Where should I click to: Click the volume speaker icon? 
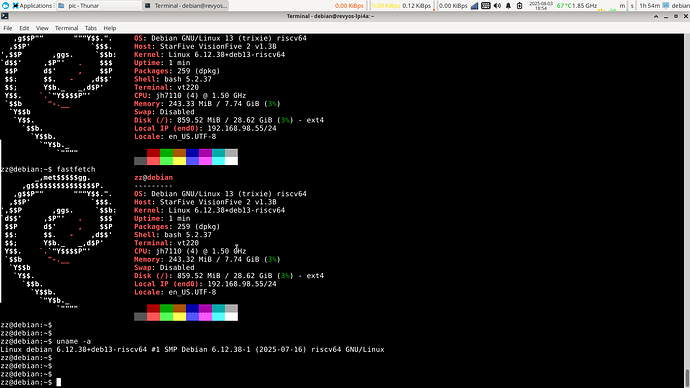click(497, 6)
